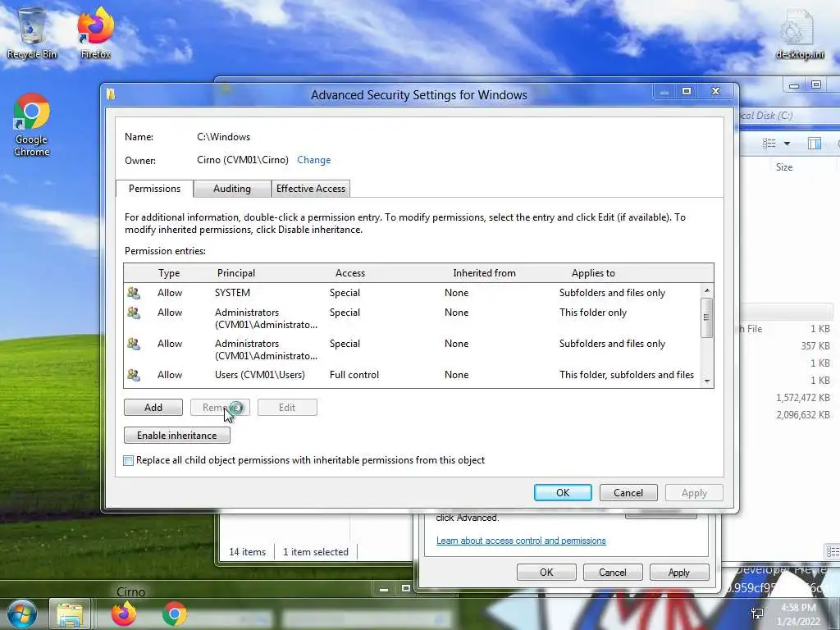
Task: Launch Chrome from the taskbar
Action: point(174,614)
